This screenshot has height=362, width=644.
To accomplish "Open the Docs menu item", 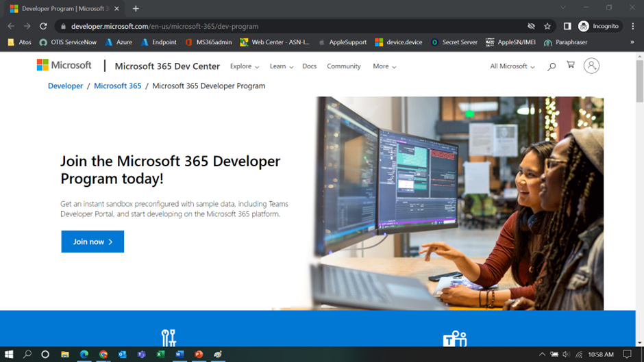I will [x=309, y=66].
